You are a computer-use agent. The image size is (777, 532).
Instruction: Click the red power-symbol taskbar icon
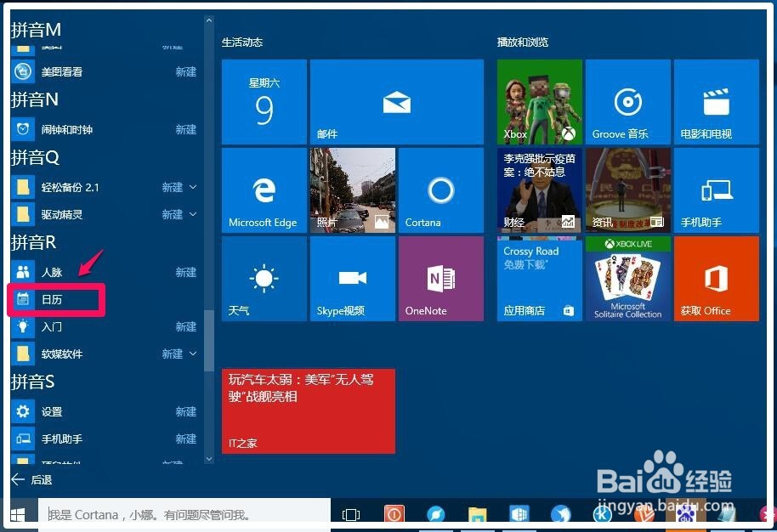pyautogui.click(x=394, y=515)
